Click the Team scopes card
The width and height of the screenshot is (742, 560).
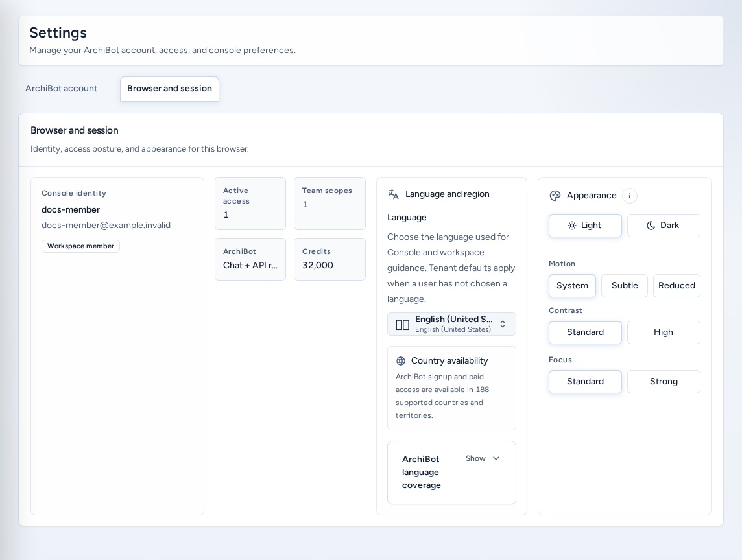tap(330, 204)
